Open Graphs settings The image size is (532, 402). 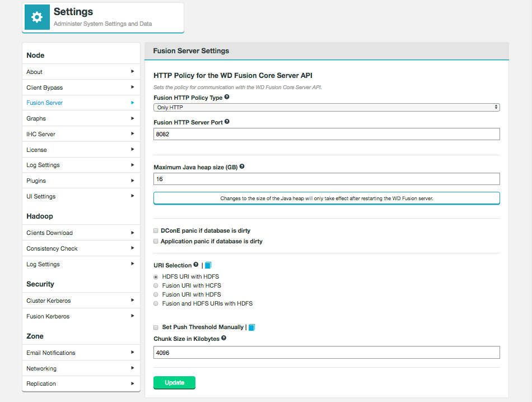[81, 118]
